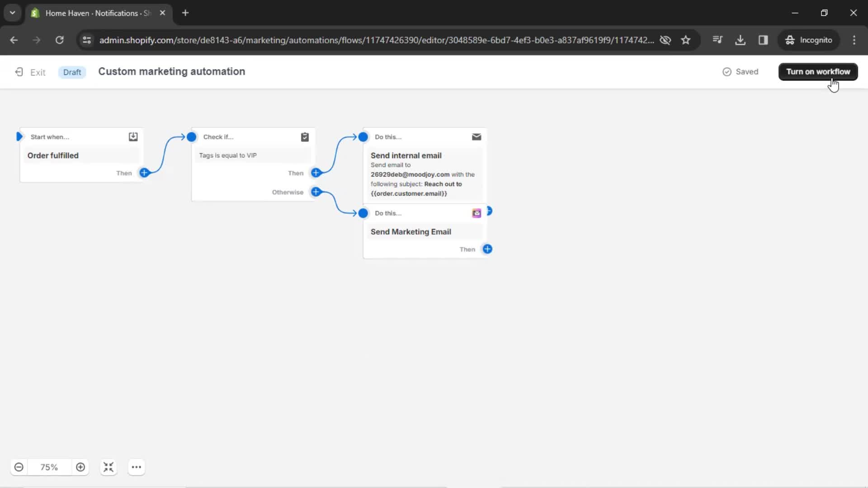
Task: Expand the zoom level dropdown at 75%
Action: tap(49, 467)
